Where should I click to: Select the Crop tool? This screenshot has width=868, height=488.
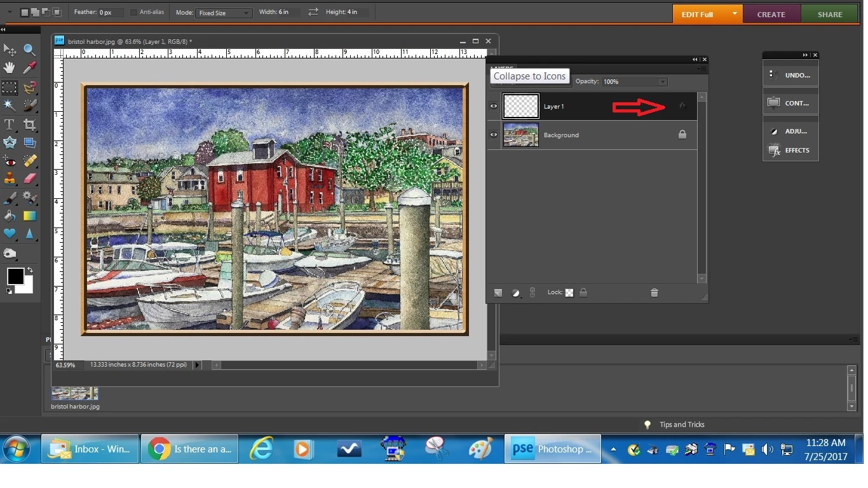coord(29,125)
